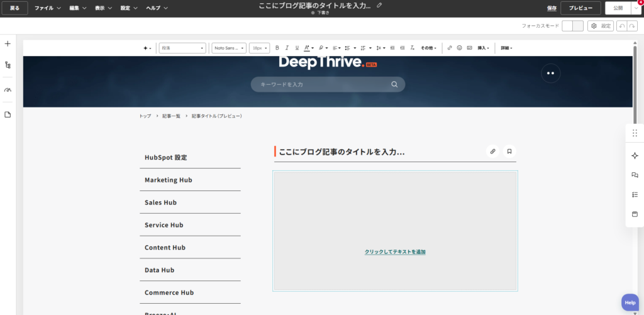
Task: Open the add module plus icon
Action: click(x=8, y=44)
